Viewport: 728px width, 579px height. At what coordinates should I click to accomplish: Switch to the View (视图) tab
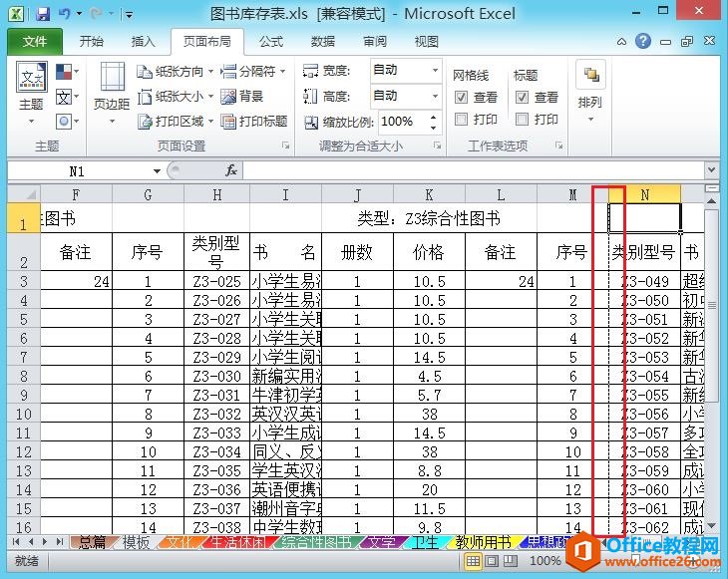click(426, 42)
